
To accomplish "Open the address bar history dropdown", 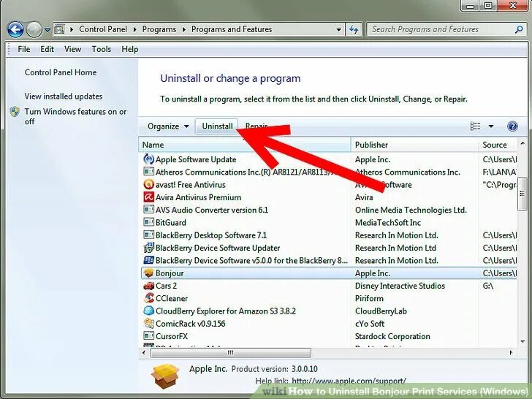I will point(338,29).
